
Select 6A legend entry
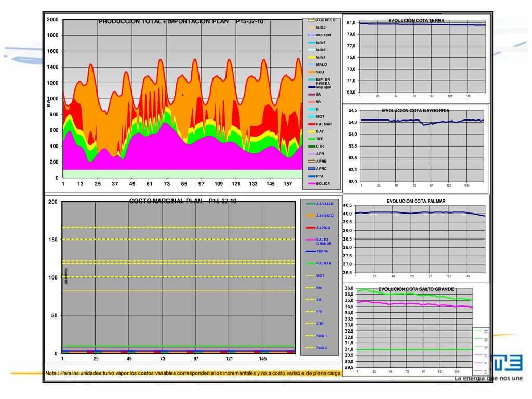pos(314,102)
